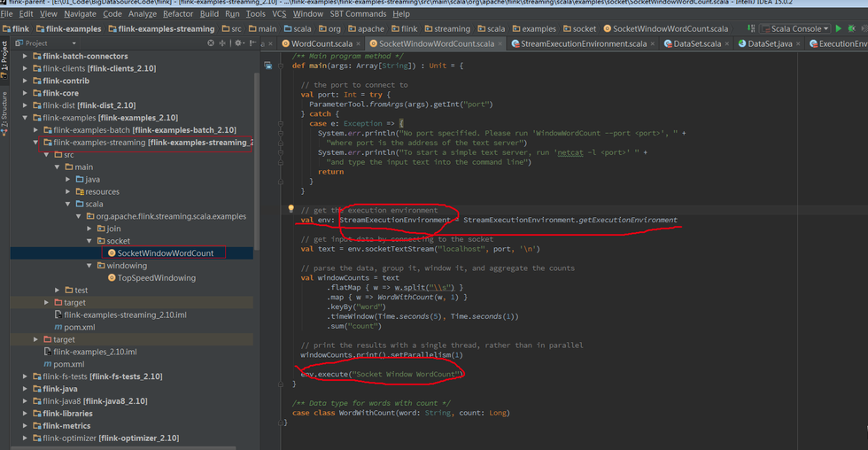Screen dimensions: 868x450
Task: Open the Project view selector dropdown
Action: pyautogui.click(x=46, y=43)
